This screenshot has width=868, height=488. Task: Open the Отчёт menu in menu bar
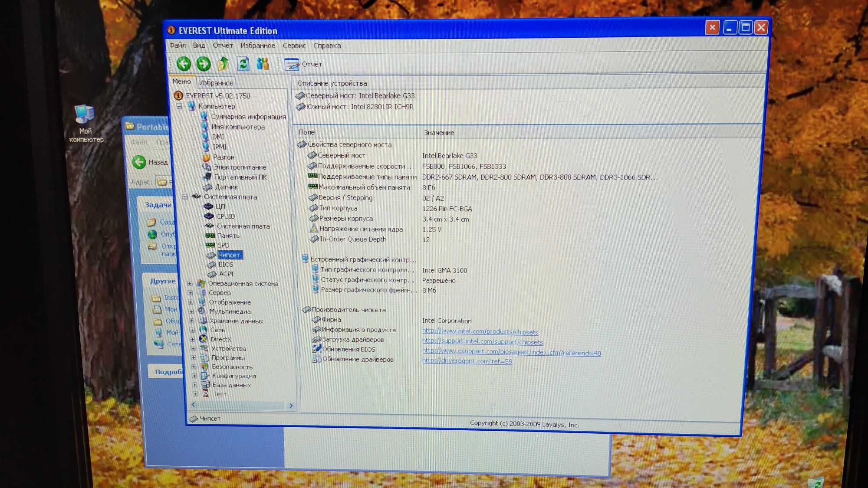pyautogui.click(x=223, y=45)
